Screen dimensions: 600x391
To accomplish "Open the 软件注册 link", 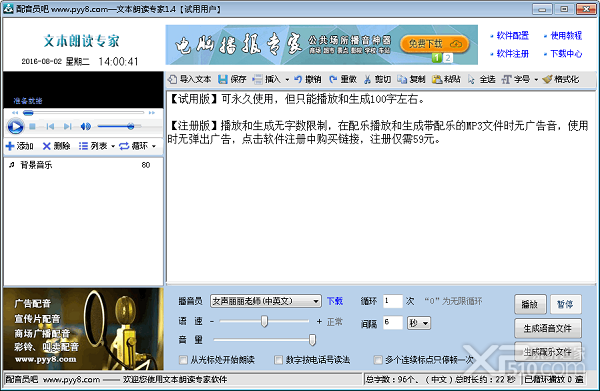I will (x=512, y=54).
